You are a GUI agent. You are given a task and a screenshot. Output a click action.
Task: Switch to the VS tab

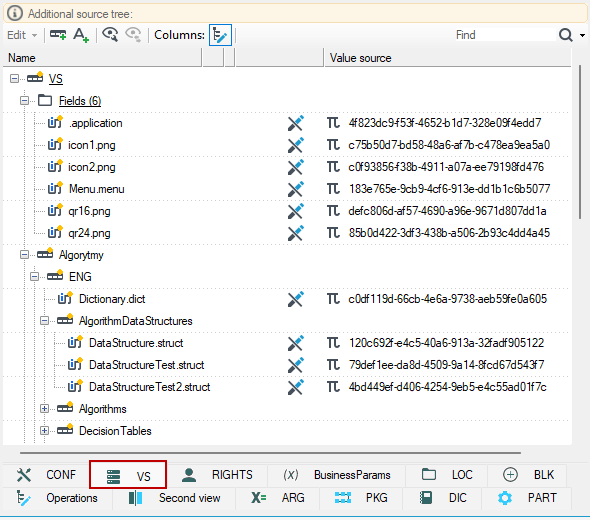pyautogui.click(x=128, y=475)
